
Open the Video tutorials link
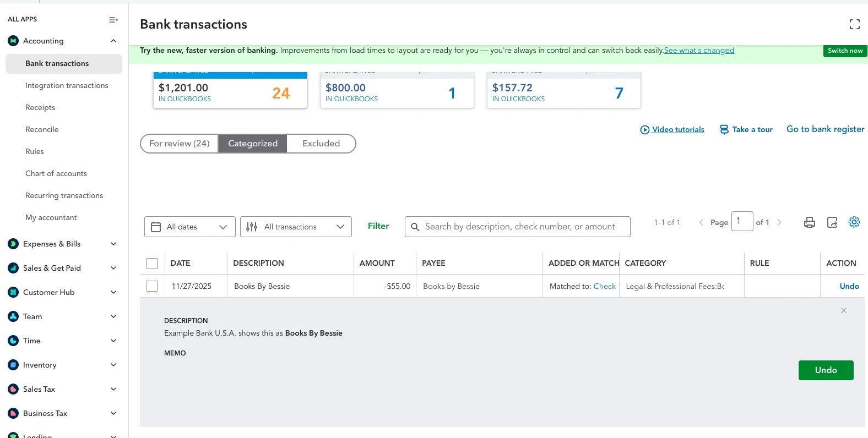coord(672,130)
